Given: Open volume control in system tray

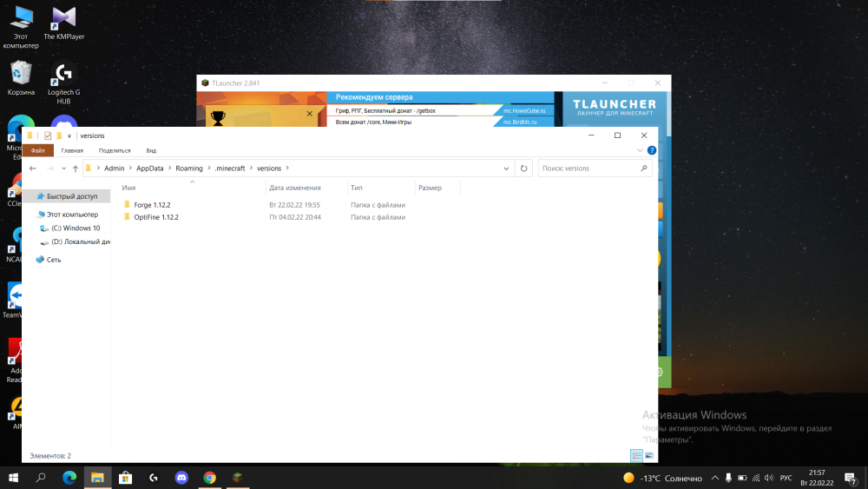Looking at the screenshot, I should (769, 478).
